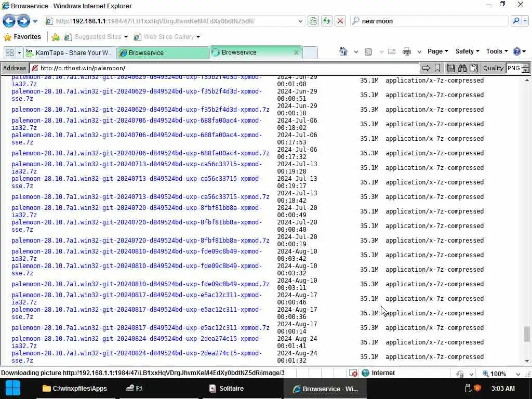Refresh the page with the green arrows icon
532x399 pixels.
click(x=327, y=21)
